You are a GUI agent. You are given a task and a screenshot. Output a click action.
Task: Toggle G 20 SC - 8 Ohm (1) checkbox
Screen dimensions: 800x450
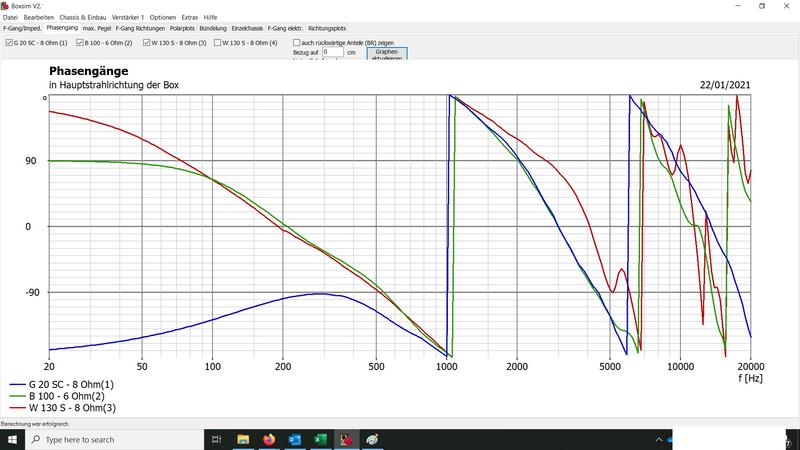click(x=9, y=43)
